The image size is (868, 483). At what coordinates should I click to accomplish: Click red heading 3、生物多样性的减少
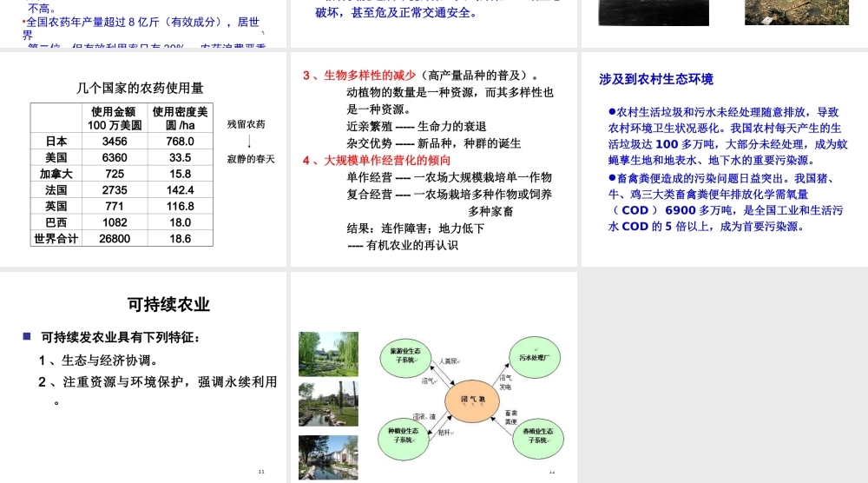359,76
